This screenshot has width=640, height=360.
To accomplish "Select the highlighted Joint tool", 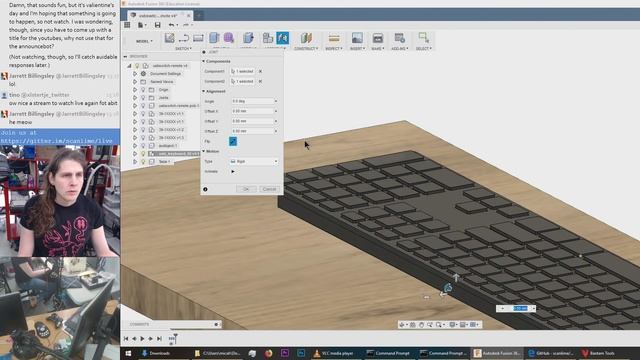I will pos(282,38).
